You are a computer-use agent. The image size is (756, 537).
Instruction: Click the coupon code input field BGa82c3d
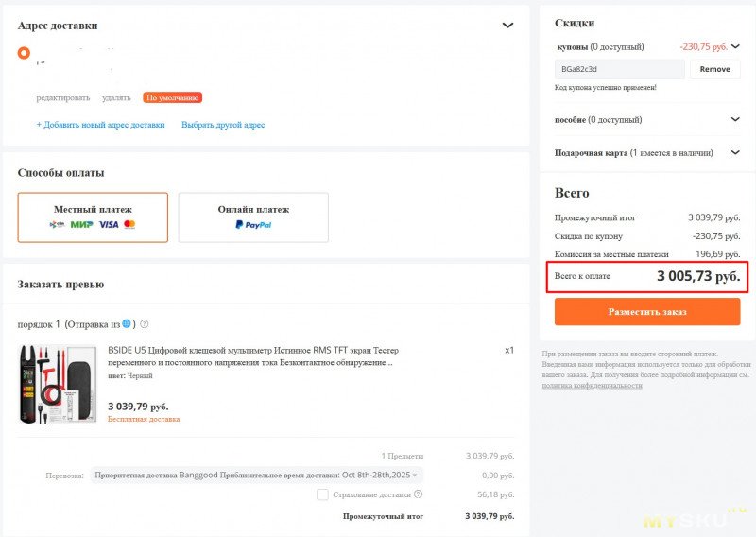point(620,69)
